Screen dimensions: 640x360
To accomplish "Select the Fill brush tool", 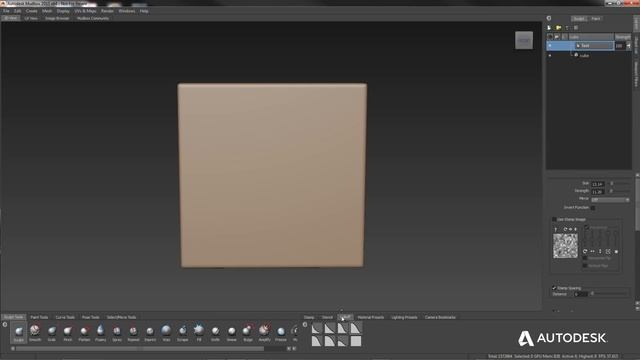I will (199, 332).
